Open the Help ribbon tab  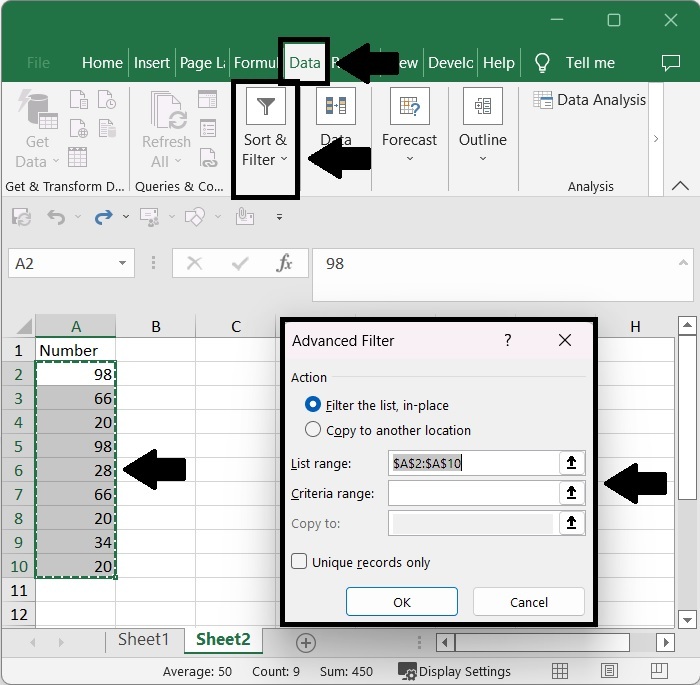[499, 63]
